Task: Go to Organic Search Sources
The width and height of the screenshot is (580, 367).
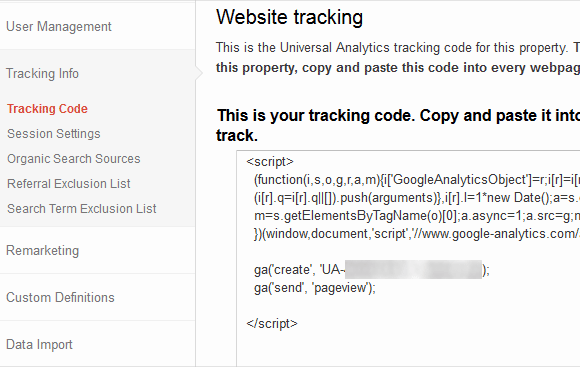Action: coord(74,159)
